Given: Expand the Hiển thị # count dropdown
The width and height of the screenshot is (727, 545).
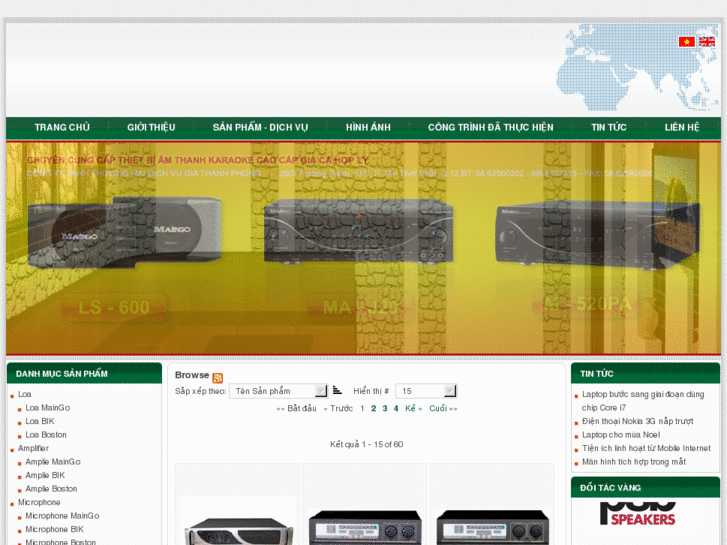Looking at the screenshot, I should tap(426, 391).
